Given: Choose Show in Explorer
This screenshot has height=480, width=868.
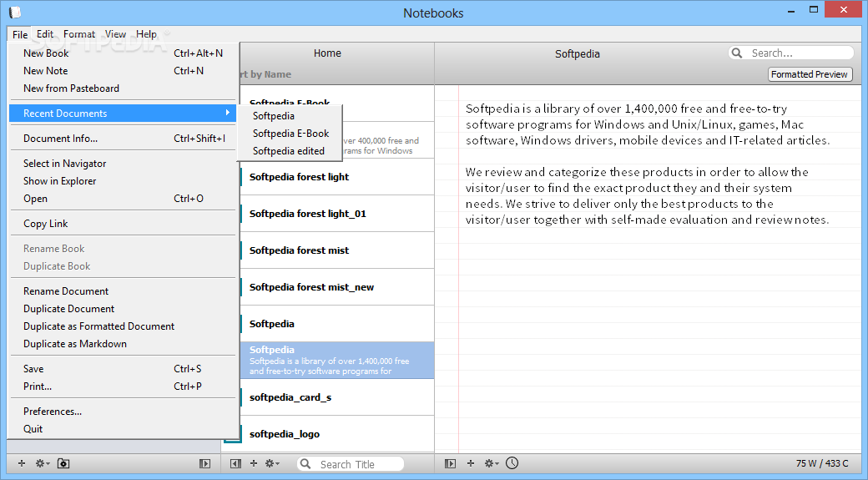Looking at the screenshot, I should point(124,181).
